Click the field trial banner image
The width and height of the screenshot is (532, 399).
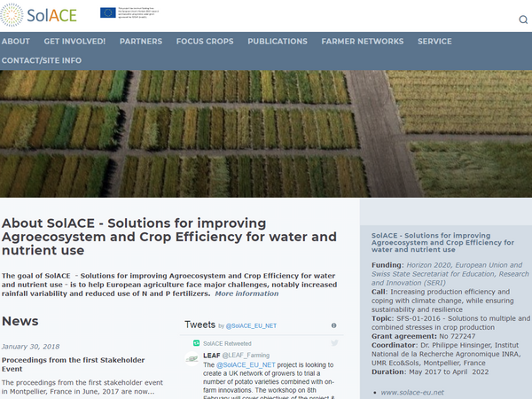point(266,134)
